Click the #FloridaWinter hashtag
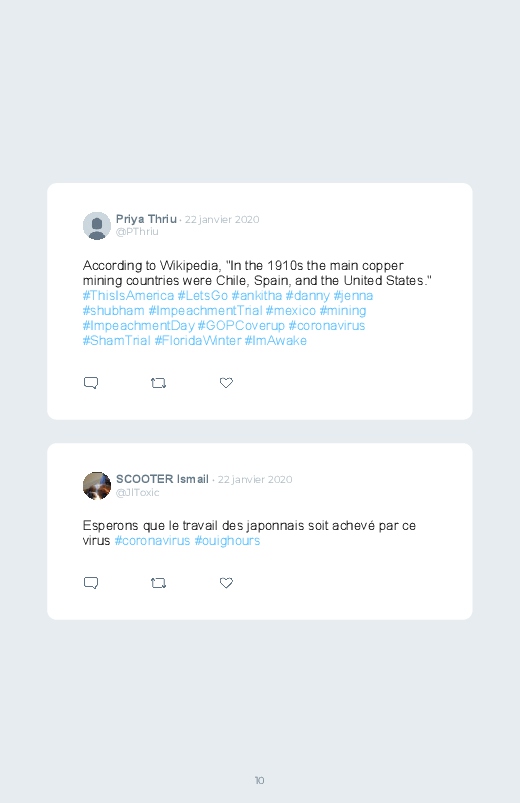Viewport: 520px width, 803px height. click(x=198, y=341)
